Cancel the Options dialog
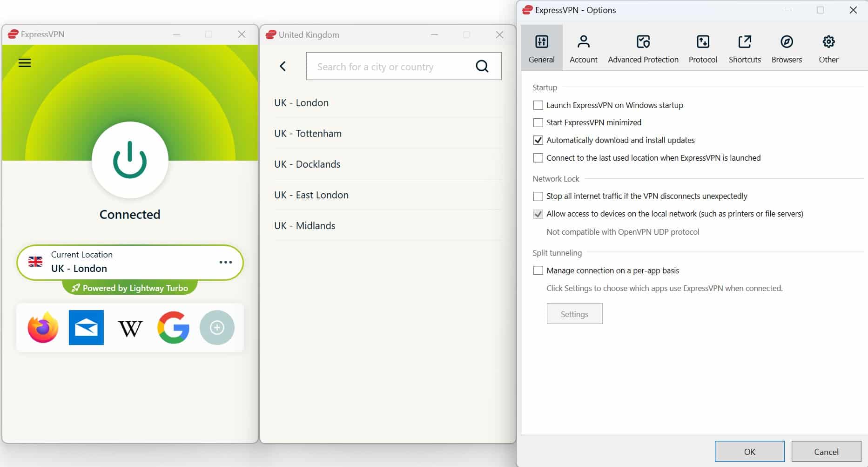The width and height of the screenshot is (868, 467). point(826,452)
